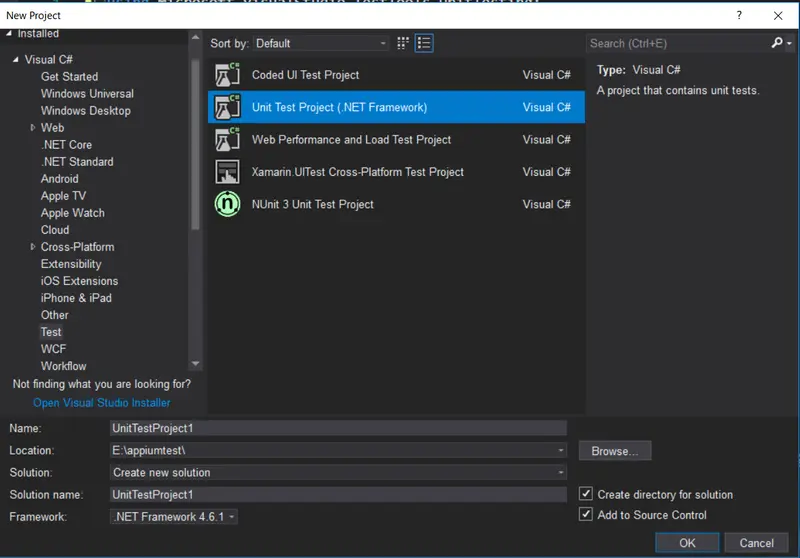Click the Solution name input field
The image size is (800, 558).
[338, 494]
